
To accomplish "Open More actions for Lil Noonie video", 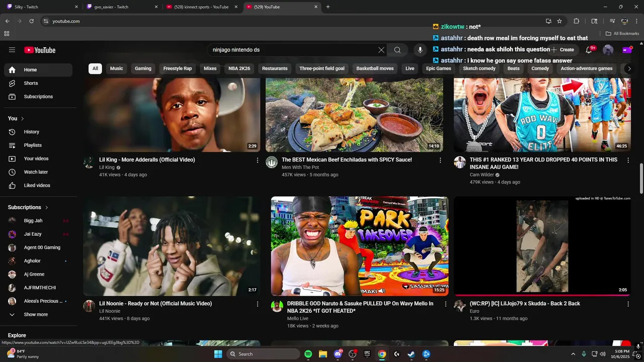I will [x=258, y=304].
